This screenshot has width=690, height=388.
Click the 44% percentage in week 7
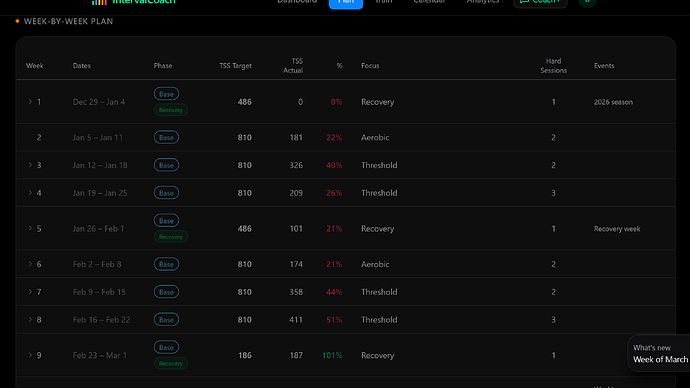[334, 292]
